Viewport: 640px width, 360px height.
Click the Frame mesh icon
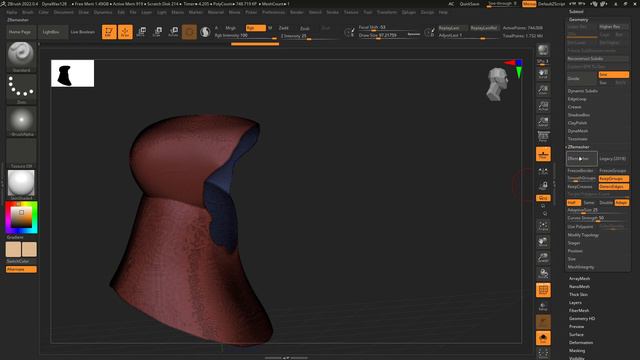(543, 226)
